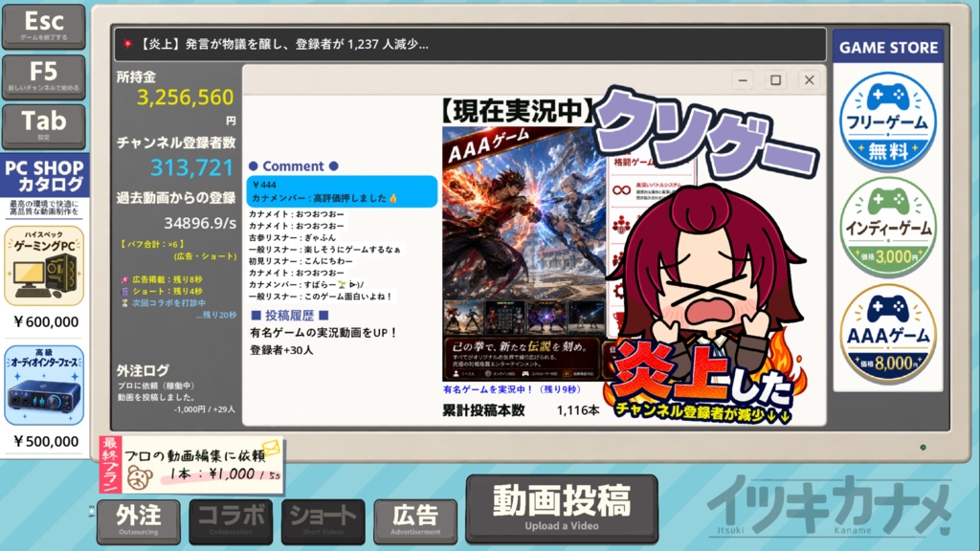Click the ショート Short Videos button
The image size is (980, 551).
(x=323, y=521)
